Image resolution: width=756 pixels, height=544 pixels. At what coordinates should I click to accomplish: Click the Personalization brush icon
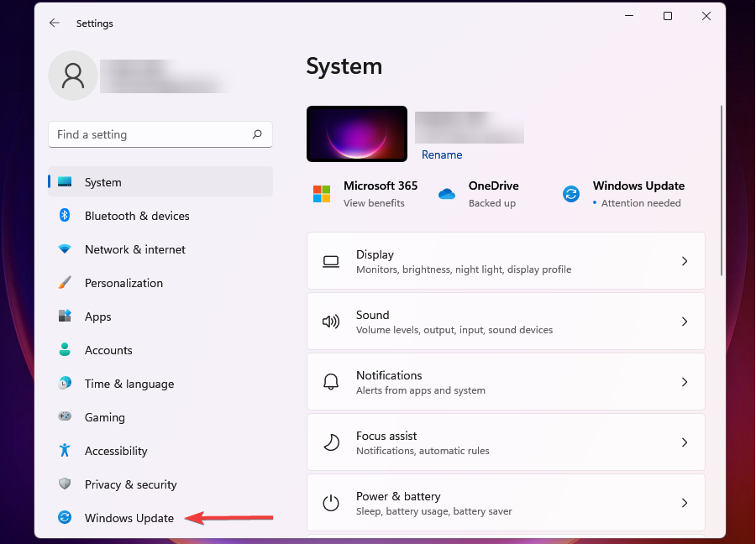[66, 283]
